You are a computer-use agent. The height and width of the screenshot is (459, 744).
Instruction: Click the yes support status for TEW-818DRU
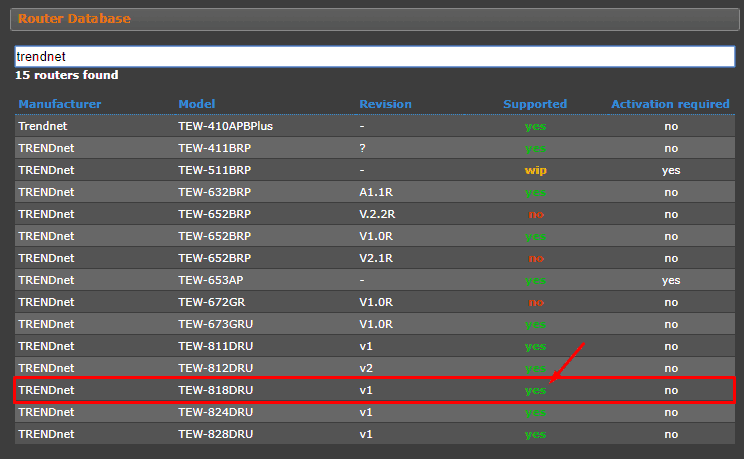click(535, 391)
